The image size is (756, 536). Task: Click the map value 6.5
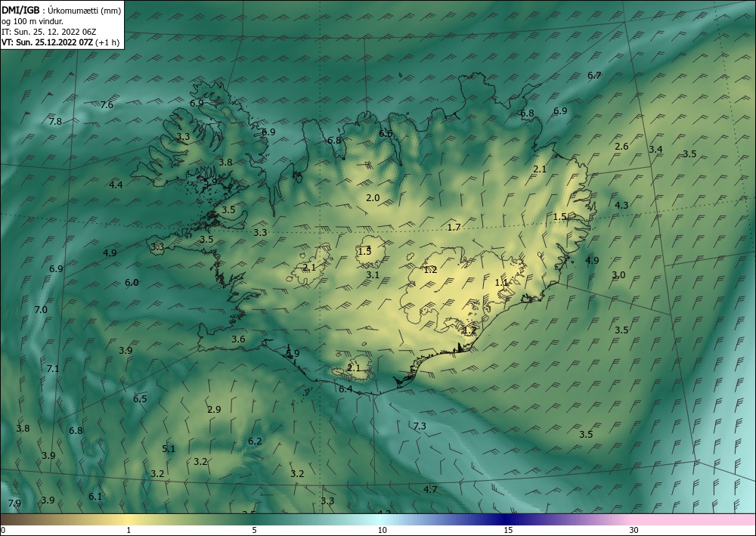(x=140, y=398)
